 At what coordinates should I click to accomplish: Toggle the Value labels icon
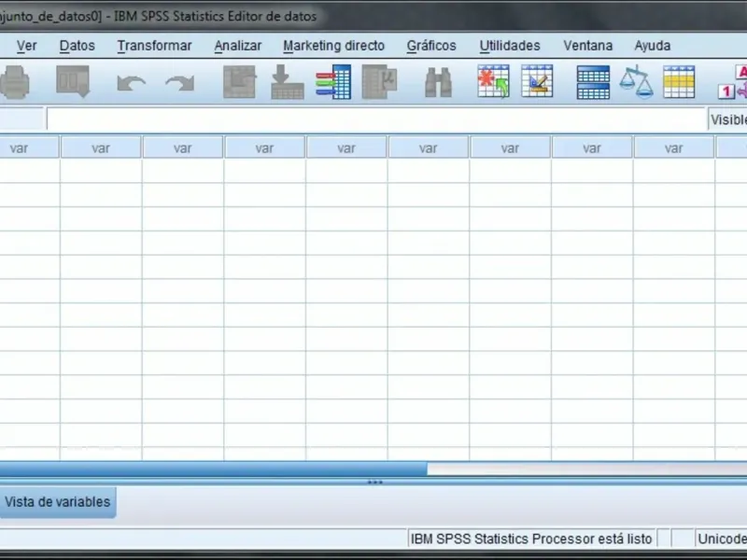(x=733, y=82)
